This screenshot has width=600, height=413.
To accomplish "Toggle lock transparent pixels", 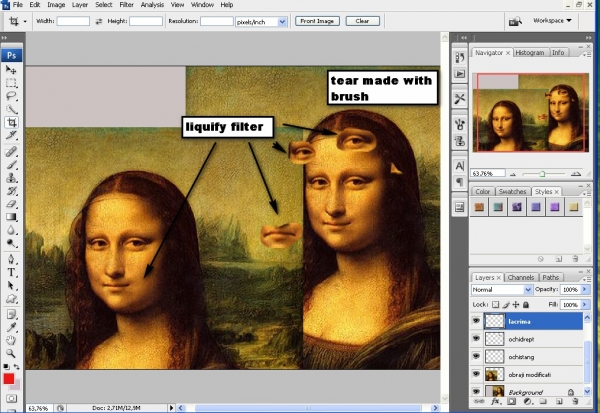I will click(496, 305).
